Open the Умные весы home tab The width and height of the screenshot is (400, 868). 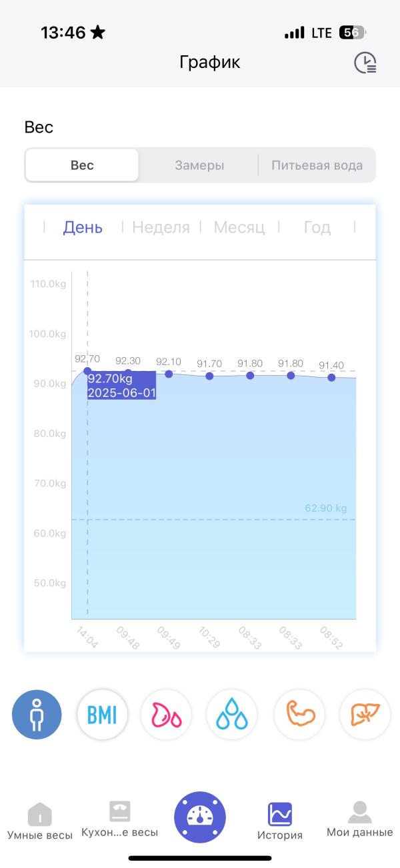click(40, 821)
